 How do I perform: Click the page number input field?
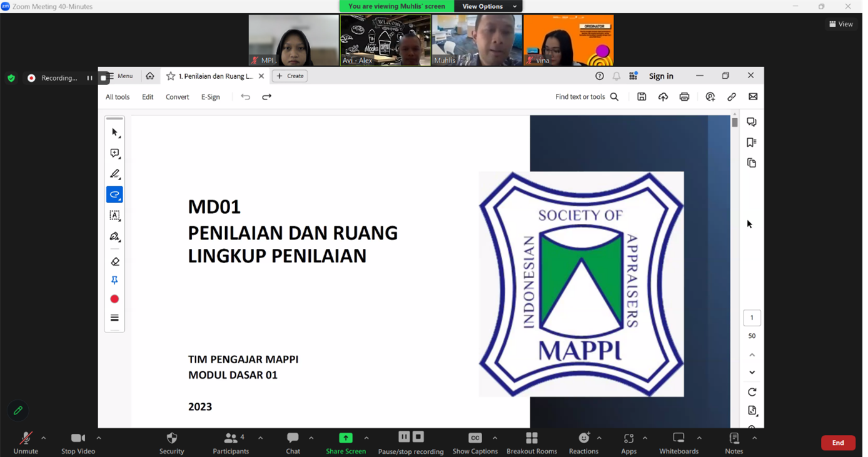[752, 318]
